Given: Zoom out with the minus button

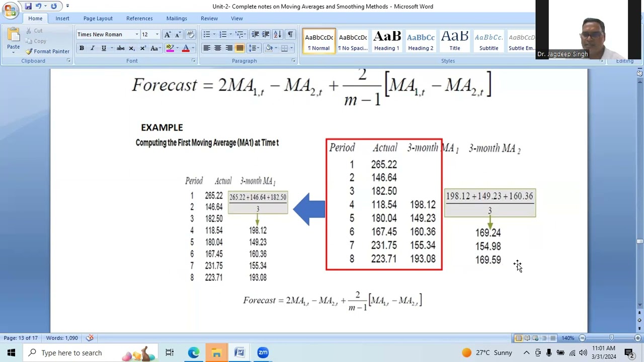Looking at the screenshot, I should pos(582,338).
